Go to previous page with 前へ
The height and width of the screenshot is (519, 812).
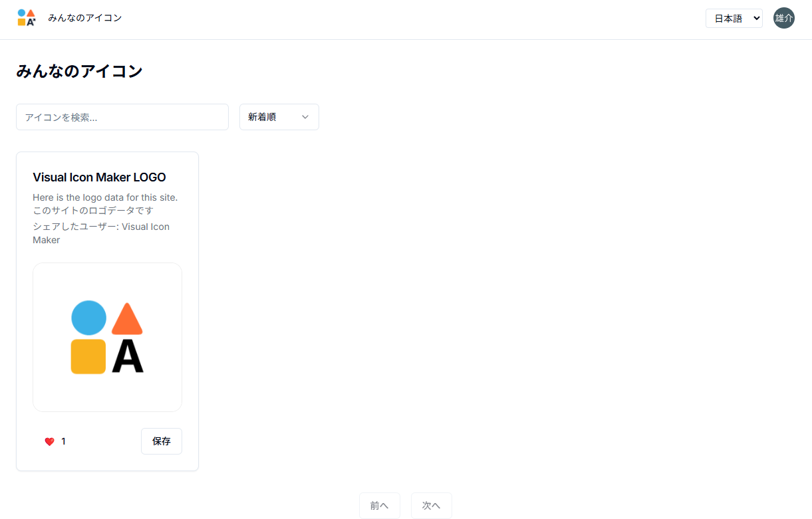coord(379,506)
